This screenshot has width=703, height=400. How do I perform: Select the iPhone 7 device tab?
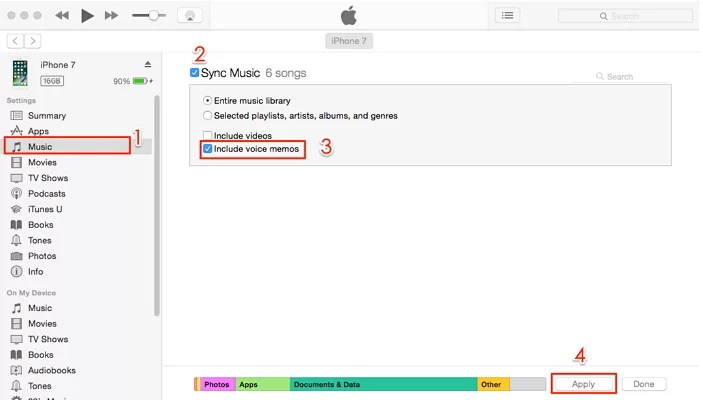point(349,41)
